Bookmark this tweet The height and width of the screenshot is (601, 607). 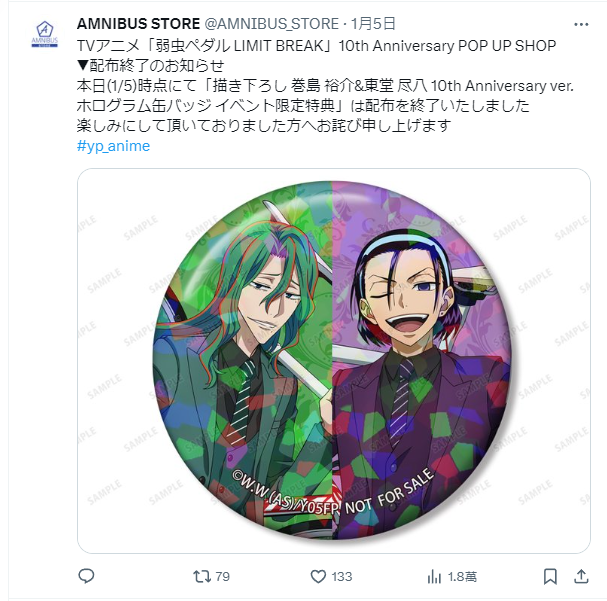[550, 576]
